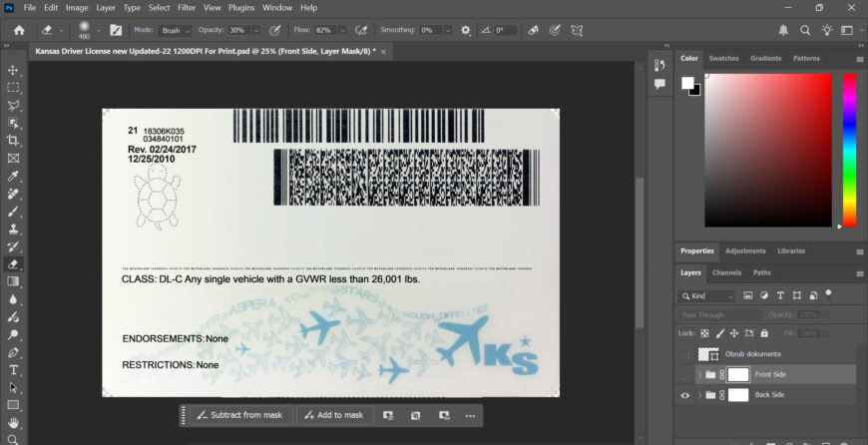868x445 pixels.
Task: Click the foreground color swatch
Action: [x=687, y=83]
